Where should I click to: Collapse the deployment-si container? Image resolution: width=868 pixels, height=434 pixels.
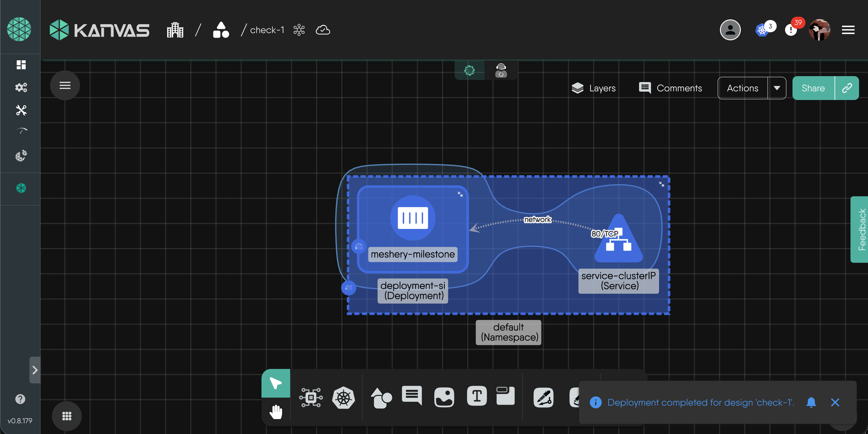[460, 194]
